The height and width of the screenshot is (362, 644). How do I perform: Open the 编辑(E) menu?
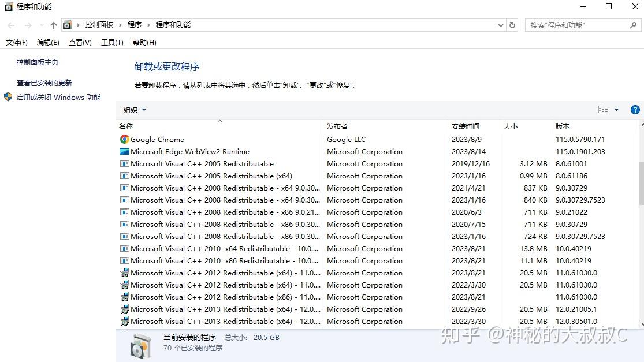coord(48,43)
